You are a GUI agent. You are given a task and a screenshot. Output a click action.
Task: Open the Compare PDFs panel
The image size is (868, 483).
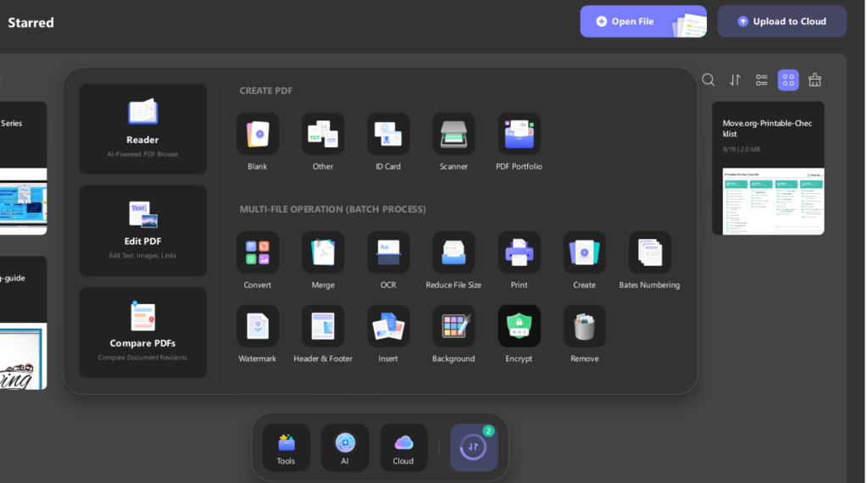pos(142,332)
